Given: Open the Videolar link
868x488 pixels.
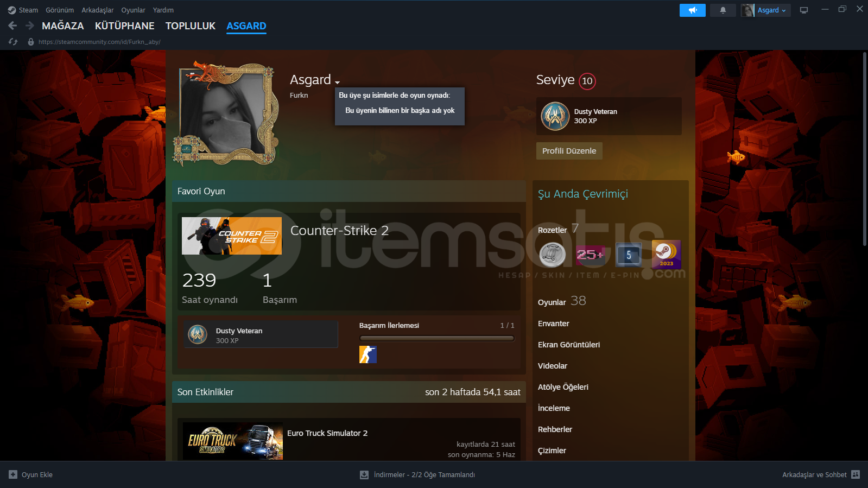Looking at the screenshot, I should [553, 366].
